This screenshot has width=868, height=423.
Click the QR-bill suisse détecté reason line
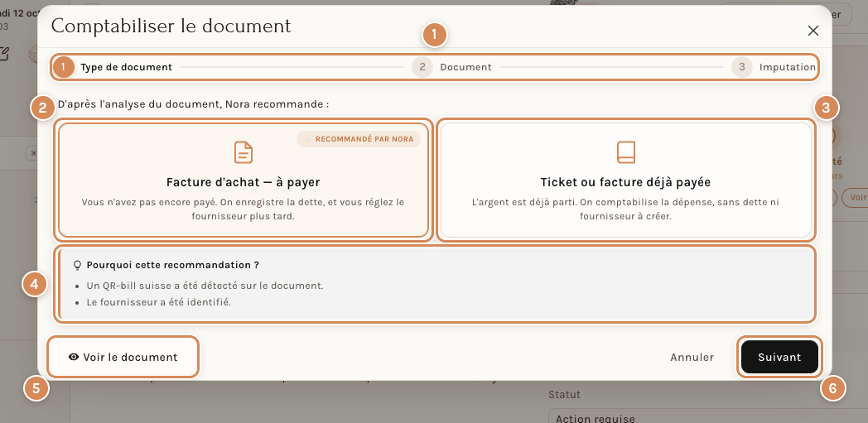tap(205, 286)
